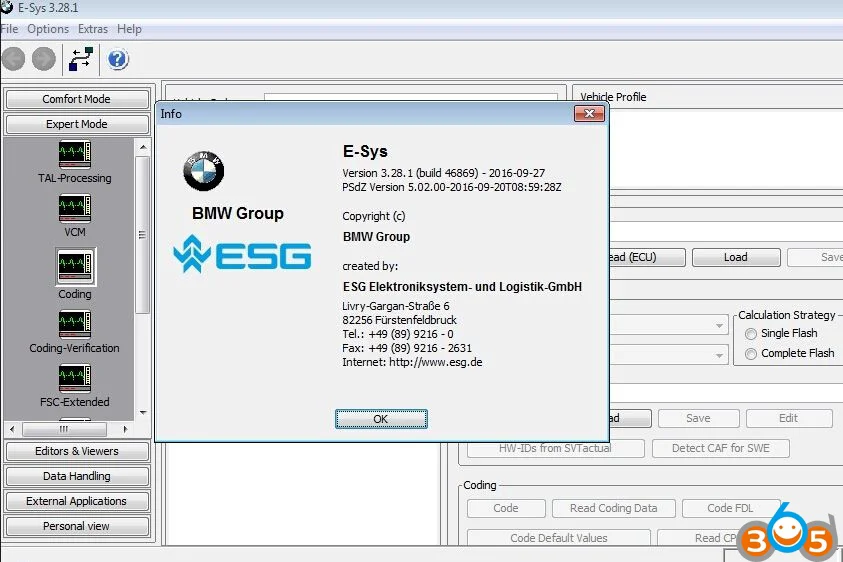843x562 pixels.
Task: Click the ESG logo in the Info dialog
Action: [x=242, y=254]
